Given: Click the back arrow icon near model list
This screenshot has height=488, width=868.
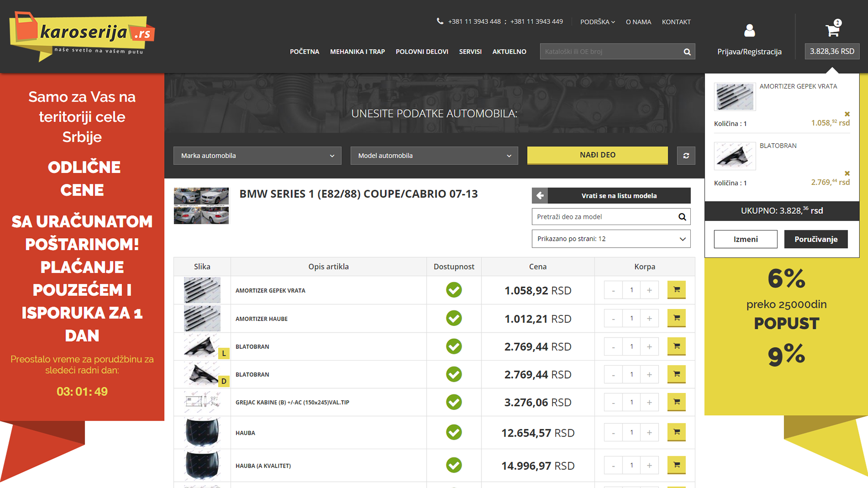Looking at the screenshot, I should (x=540, y=196).
